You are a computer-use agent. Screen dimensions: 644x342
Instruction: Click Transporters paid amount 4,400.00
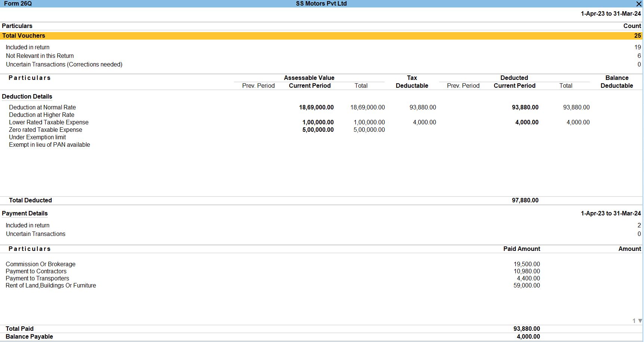[529, 278]
